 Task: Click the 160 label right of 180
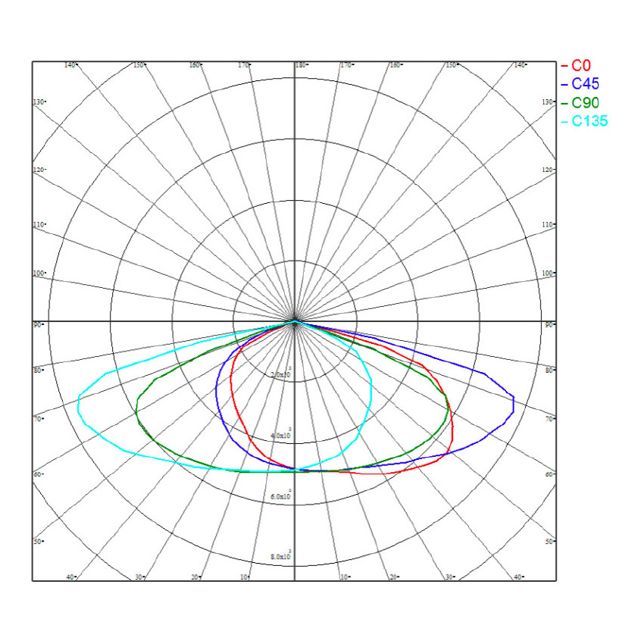coord(395,65)
